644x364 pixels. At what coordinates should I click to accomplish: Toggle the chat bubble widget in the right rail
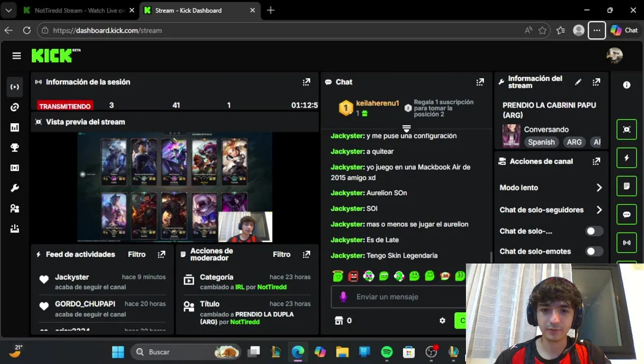click(x=627, y=214)
